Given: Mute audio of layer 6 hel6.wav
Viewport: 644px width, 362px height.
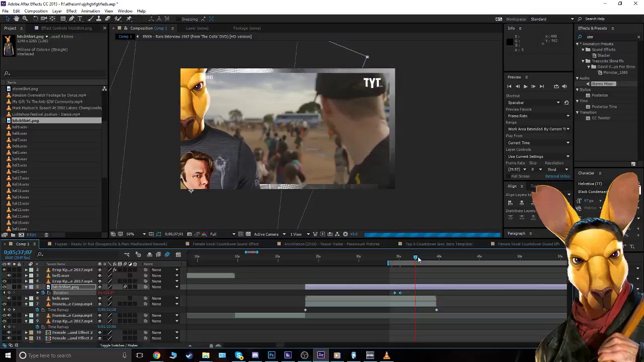Looking at the screenshot, I should (9, 298).
